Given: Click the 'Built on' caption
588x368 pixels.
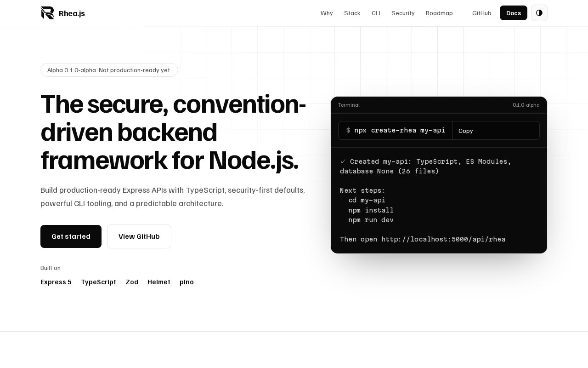Looking at the screenshot, I should pos(51,268).
